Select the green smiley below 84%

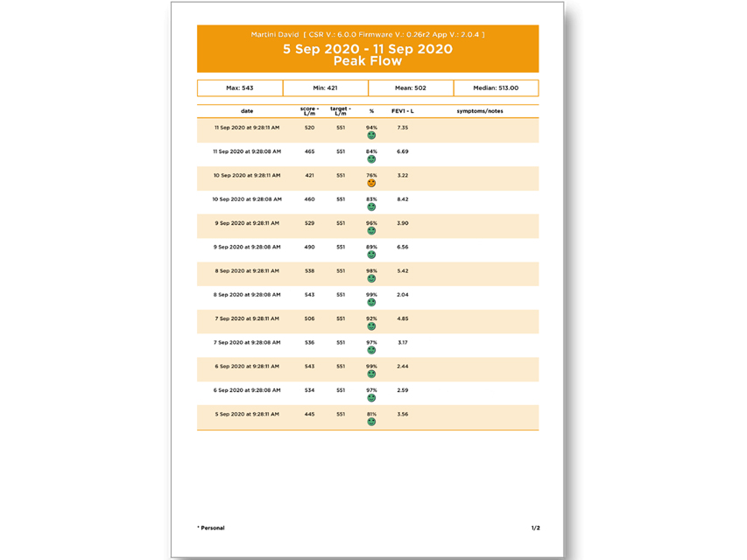(371, 159)
